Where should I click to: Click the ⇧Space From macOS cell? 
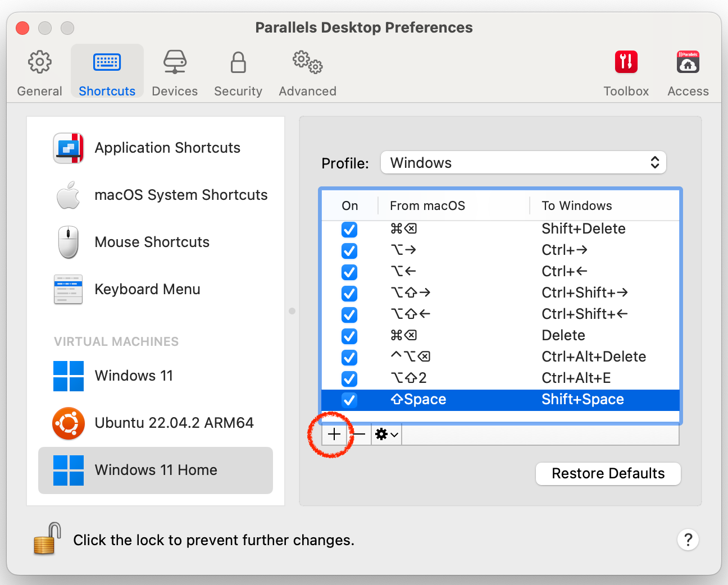point(418,399)
